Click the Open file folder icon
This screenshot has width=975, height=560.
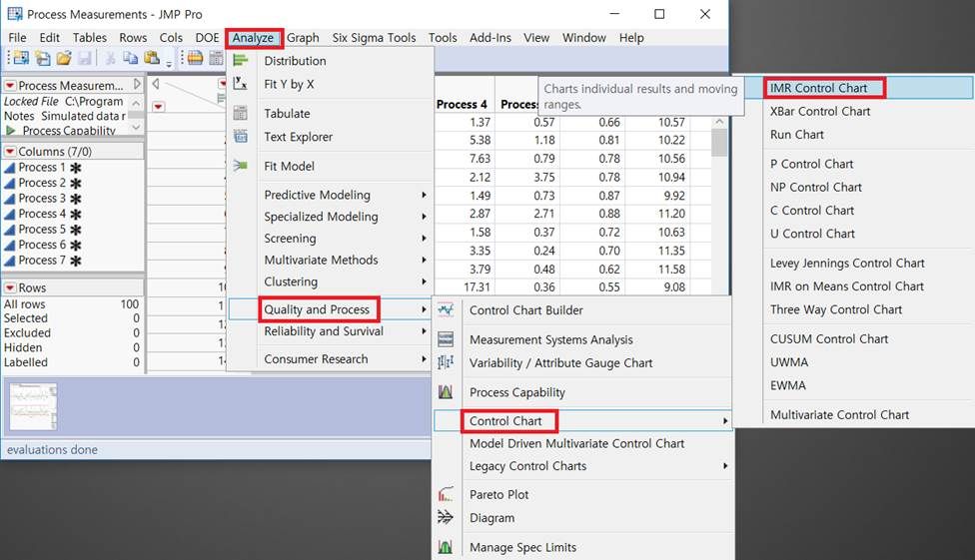click(64, 59)
